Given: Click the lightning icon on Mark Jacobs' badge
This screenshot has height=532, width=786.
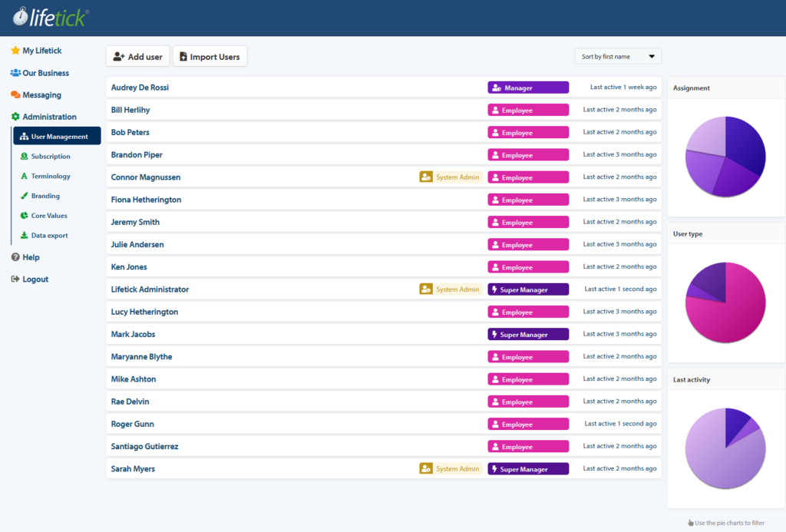Looking at the screenshot, I should coord(495,335).
